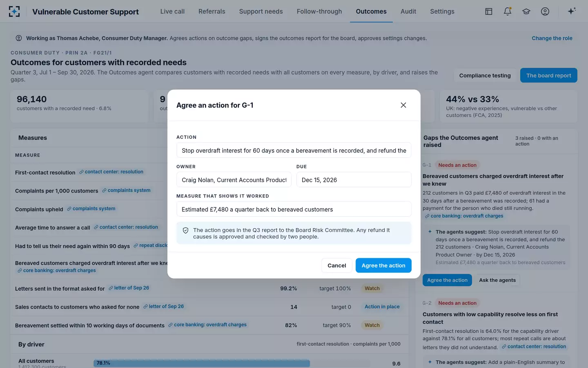Go to the Audit tab
The width and height of the screenshot is (588, 368).
click(x=408, y=11)
